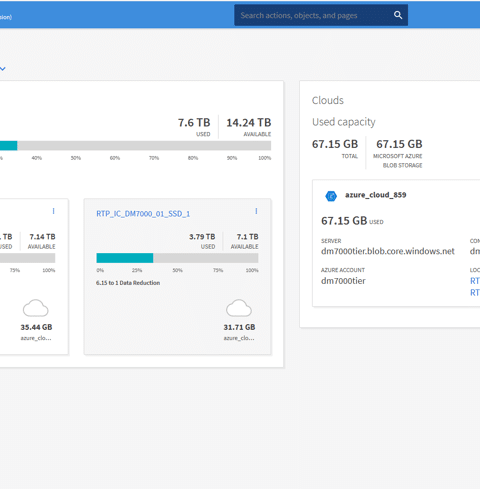Click the 7.6 TB overall capacity bar

[135, 146]
